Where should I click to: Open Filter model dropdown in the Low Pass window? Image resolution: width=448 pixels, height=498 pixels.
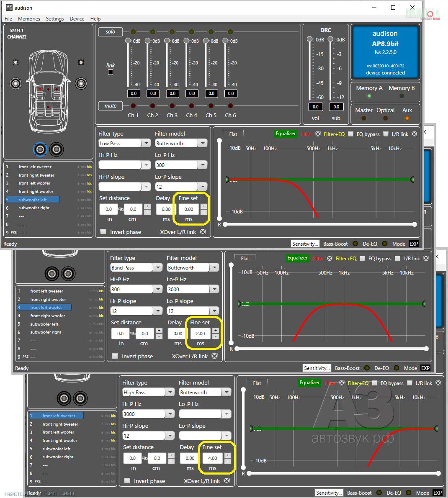tap(181, 143)
